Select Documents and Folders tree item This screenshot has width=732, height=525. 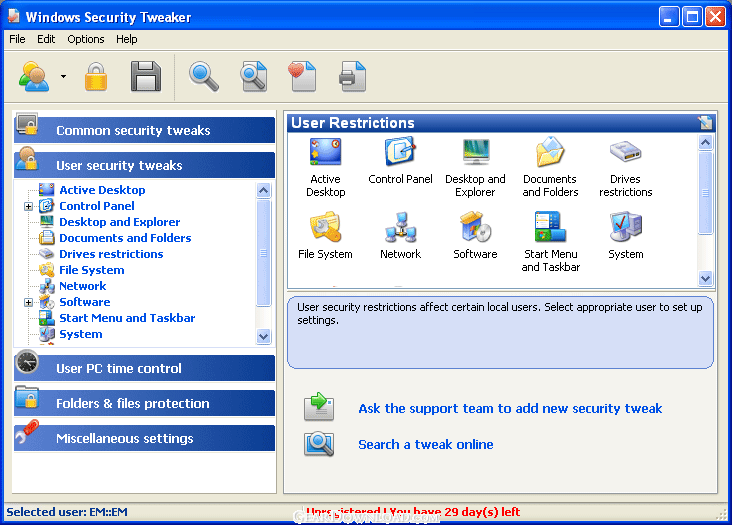[x=125, y=238]
